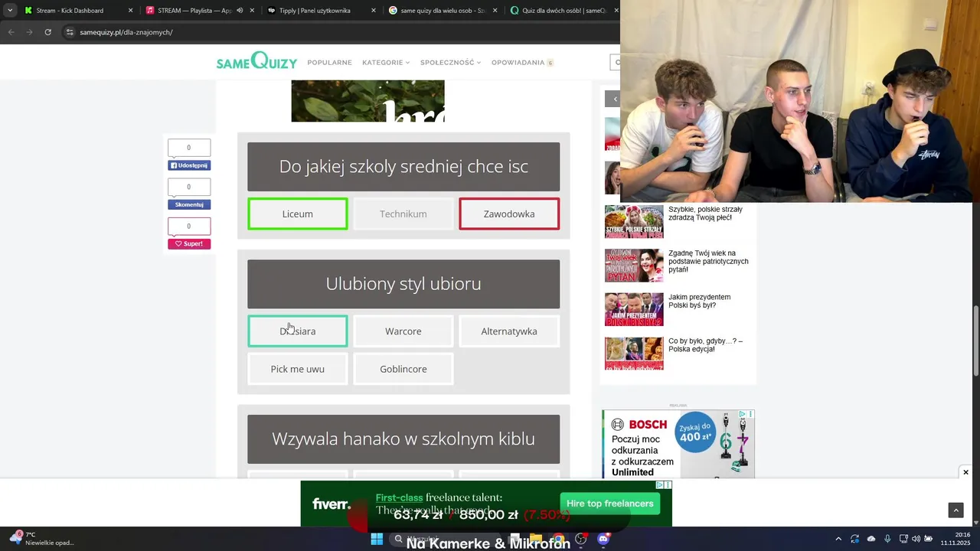
Task: Click the microphone icon in system tray
Action: 887,539
